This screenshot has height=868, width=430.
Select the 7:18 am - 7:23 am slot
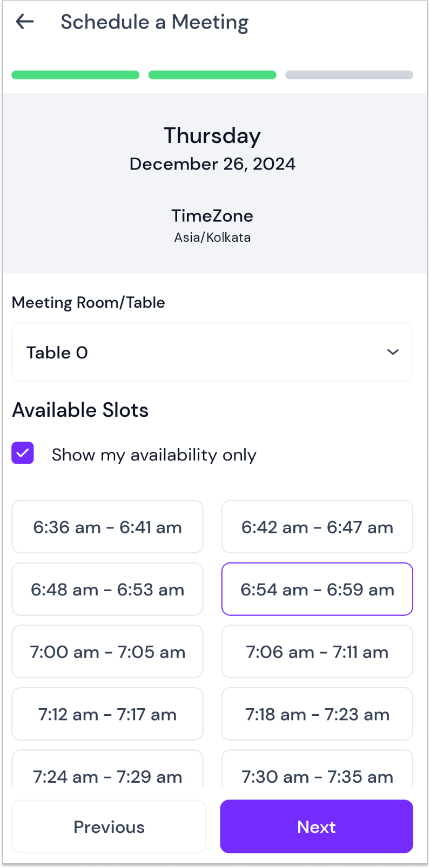317,714
